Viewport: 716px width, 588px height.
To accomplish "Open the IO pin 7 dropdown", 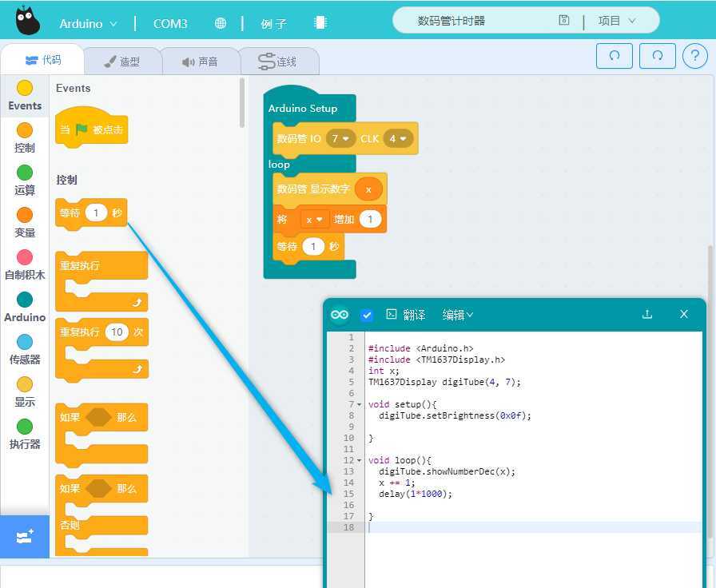I will (x=340, y=138).
